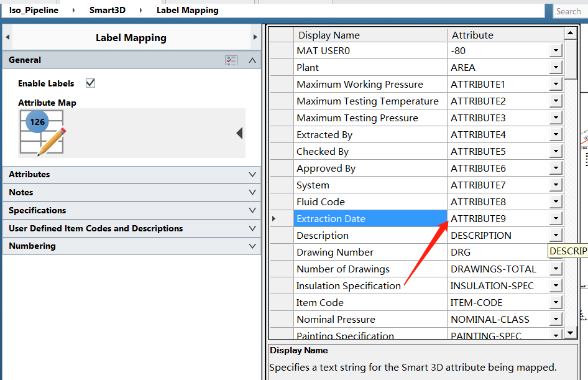Open breadcrumb arrow after Iso_Pipeline
This screenshot has width=588, height=380.
pyautogui.click(x=73, y=10)
